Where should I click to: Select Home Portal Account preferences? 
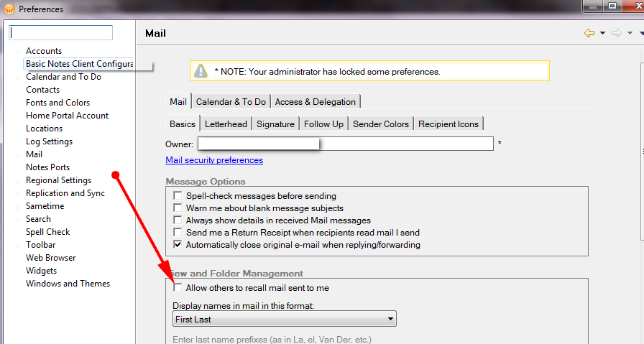click(x=67, y=116)
